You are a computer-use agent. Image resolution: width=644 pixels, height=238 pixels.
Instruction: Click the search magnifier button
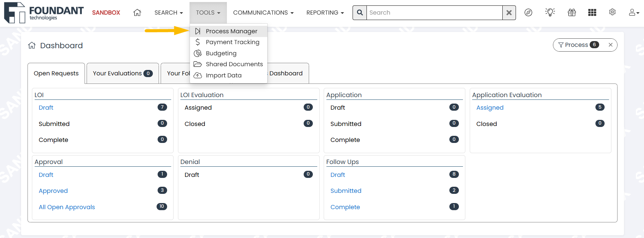point(360,13)
